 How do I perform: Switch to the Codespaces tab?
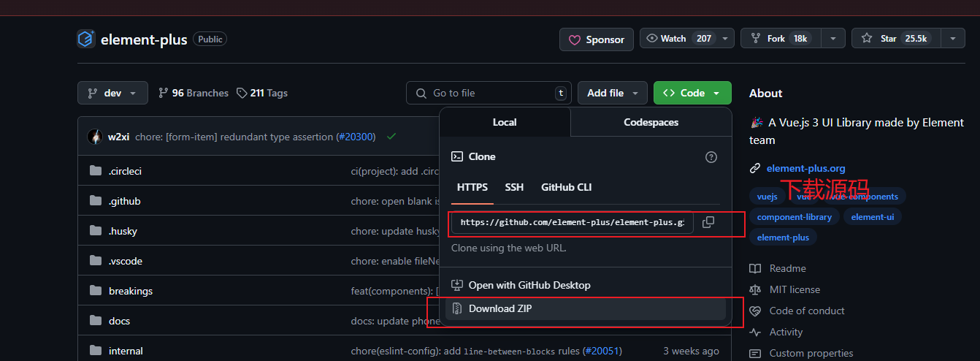pyautogui.click(x=651, y=122)
